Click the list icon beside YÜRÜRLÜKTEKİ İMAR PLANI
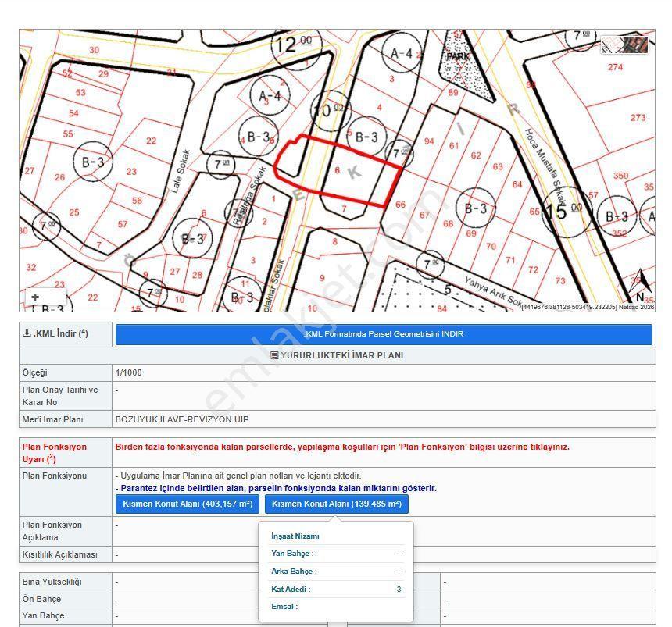672x627 pixels. (275, 355)
